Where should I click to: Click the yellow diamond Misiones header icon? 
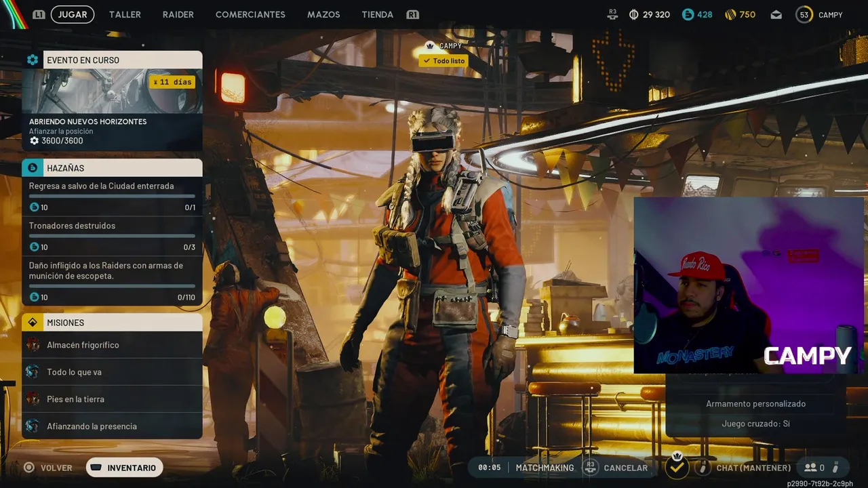pyautogui.click(x=33, y=323)
